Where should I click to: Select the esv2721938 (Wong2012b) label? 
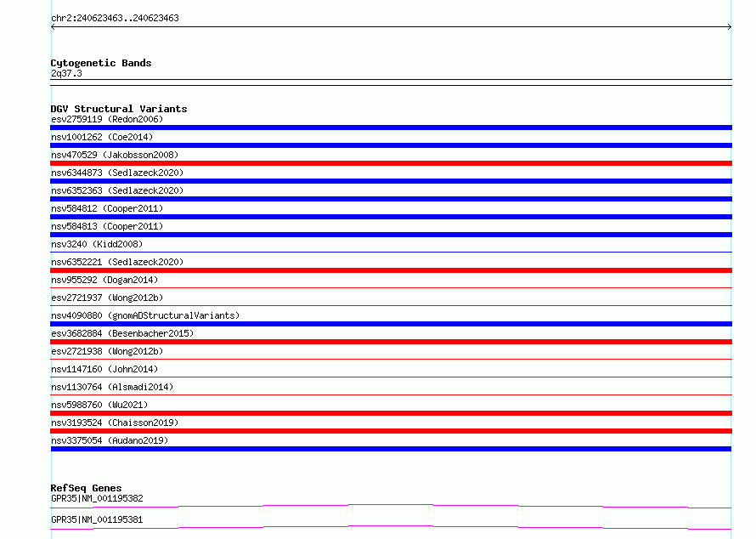[107, 351]
